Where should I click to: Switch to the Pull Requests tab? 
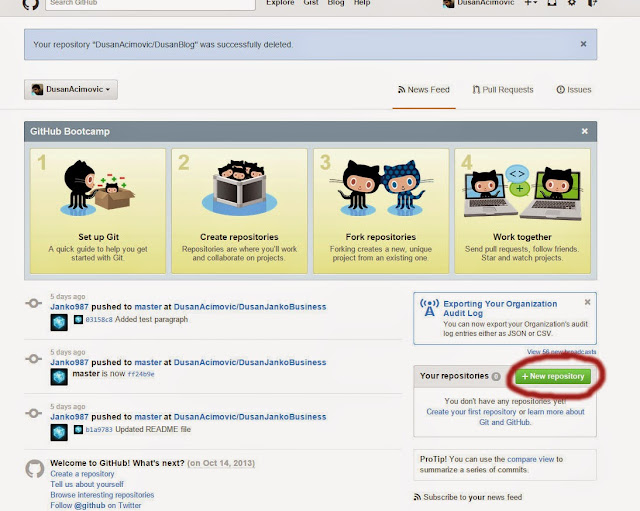[503, 90]
